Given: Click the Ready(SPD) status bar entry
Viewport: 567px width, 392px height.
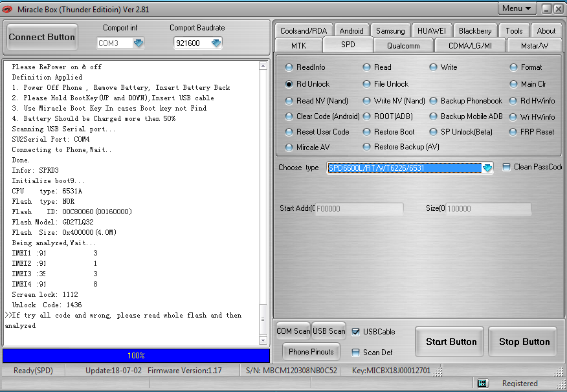Looking at the screenshot, I should (33, 371).
